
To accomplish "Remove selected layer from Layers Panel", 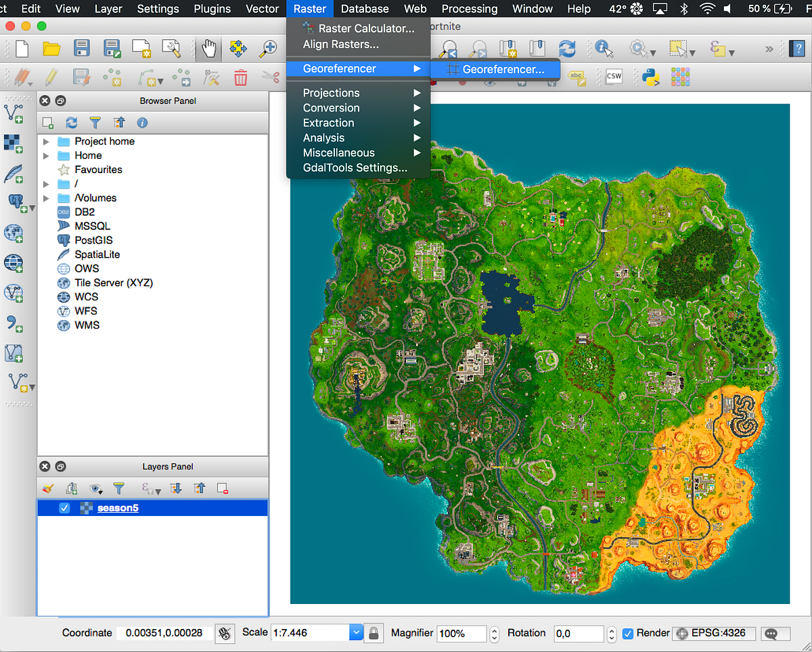I will [221, 488].
